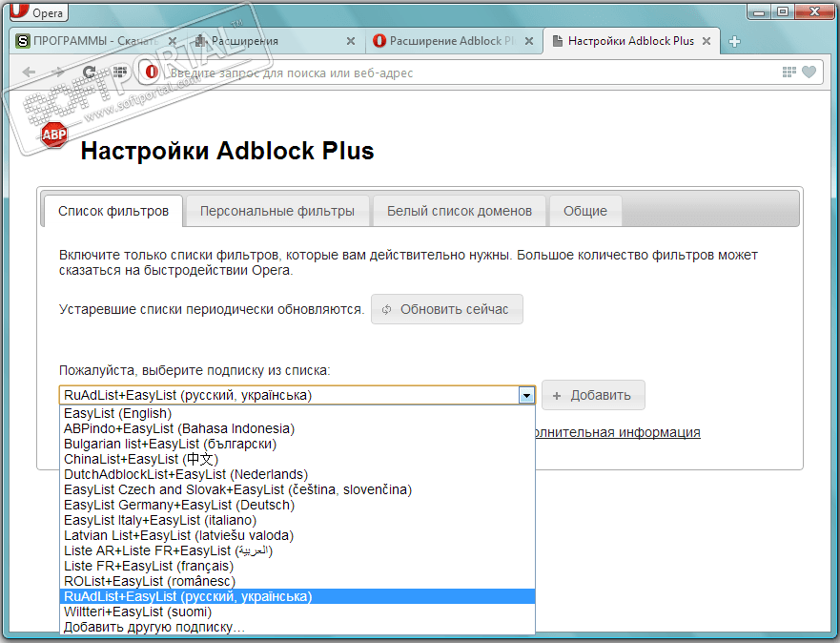
Task: Go forward using the forward arrow
Action: pos(57,72)
